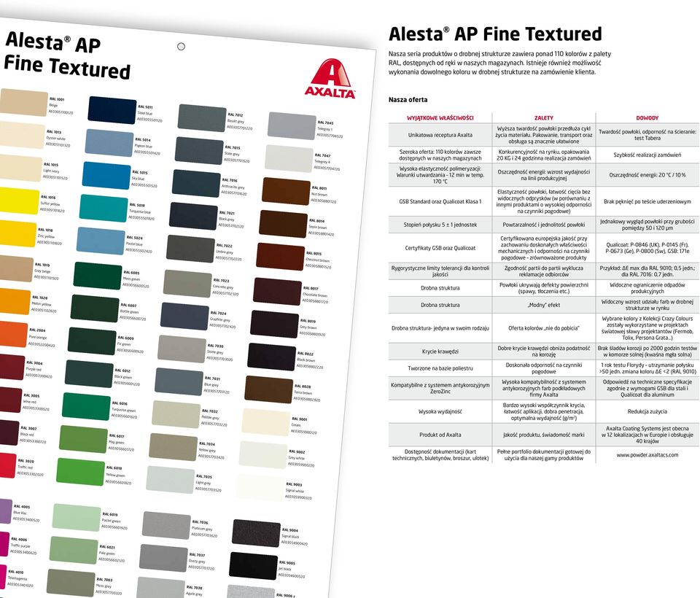The height and width of the screenshot is (598, 700).
Task: Choose the RAL 8011 Nut brown swatch
Action: tap(286, 191)
